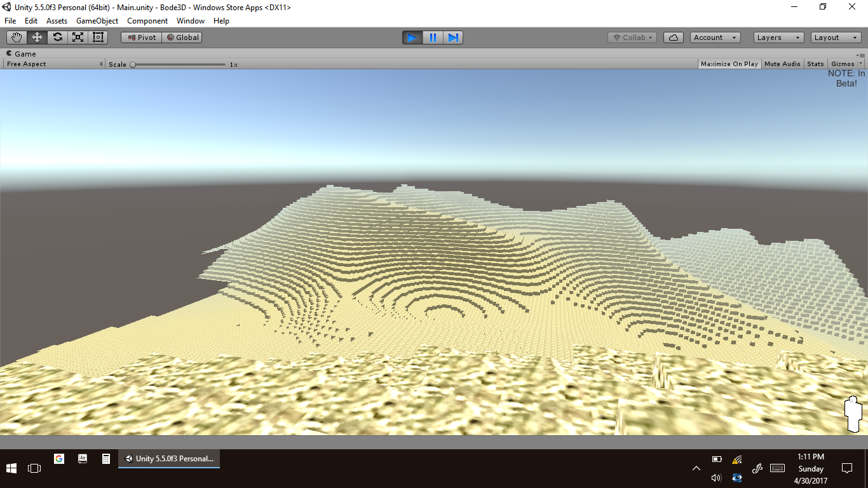Toggle Global handle rotation mode
868x488 pixels.
[182, 37]
